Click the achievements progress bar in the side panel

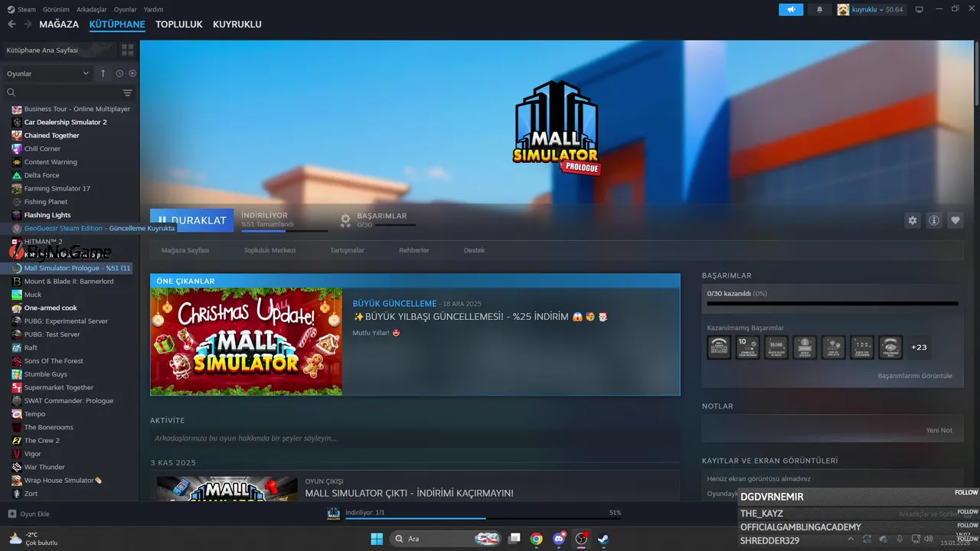(x=832, y=304)
